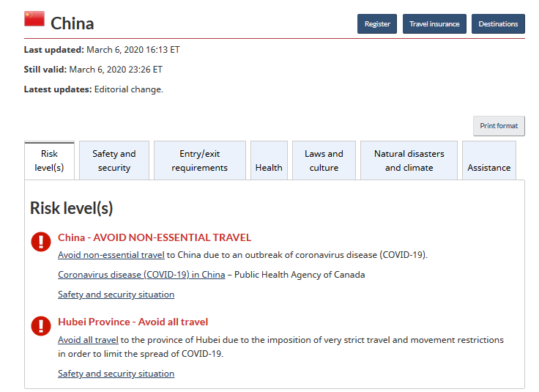Open the Assistance tab
This screenshot has width=539, height=392.
tap(488, 160)
